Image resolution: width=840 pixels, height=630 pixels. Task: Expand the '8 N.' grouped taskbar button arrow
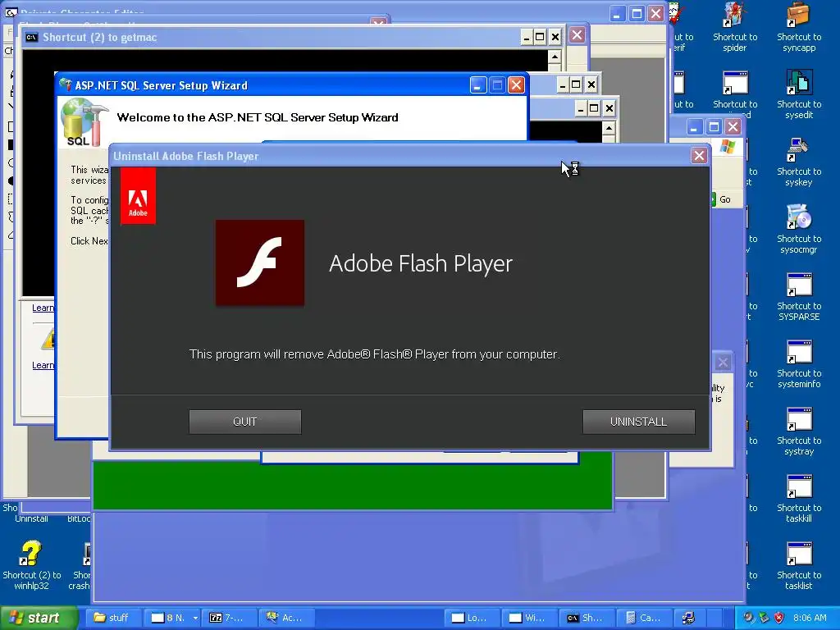coord(195,619)
